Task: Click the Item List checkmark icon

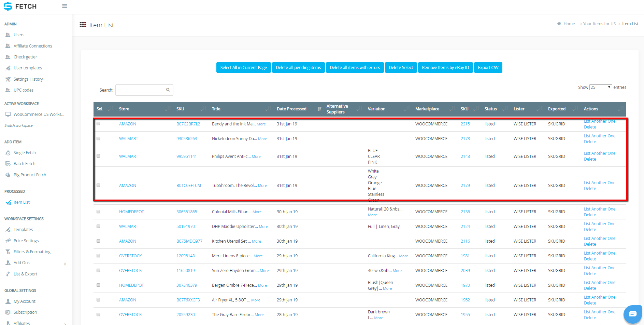Action: [8, 202]
